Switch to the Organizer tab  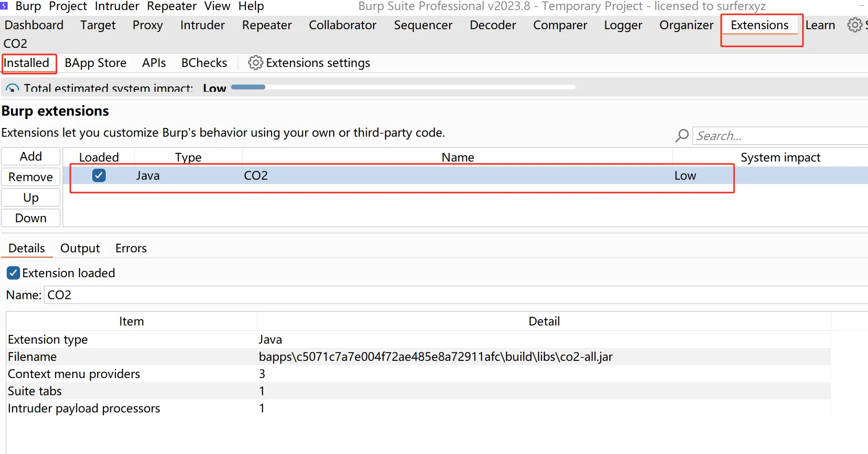point(686,25)
